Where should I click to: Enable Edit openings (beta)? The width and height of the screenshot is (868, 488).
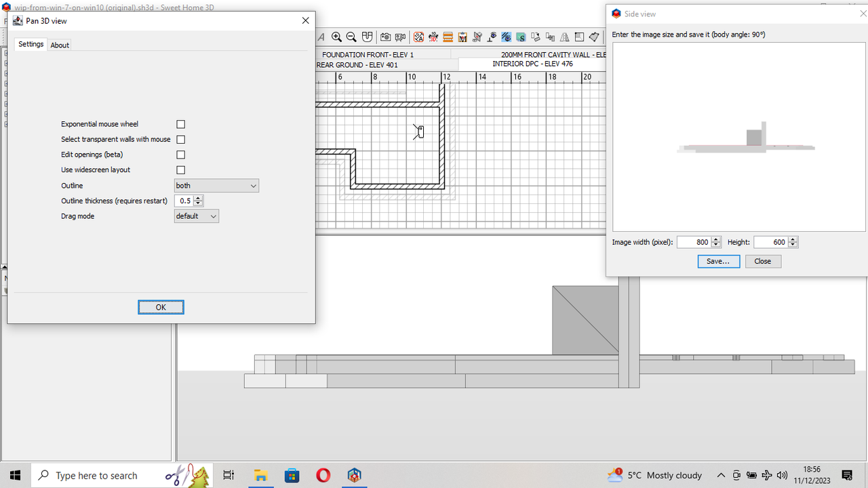pos(180,155)
